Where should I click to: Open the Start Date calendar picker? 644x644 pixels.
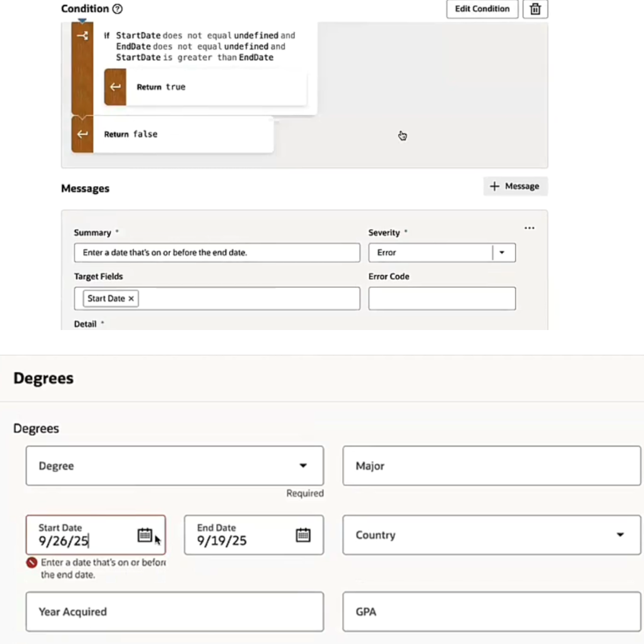(x=145, y=535)
